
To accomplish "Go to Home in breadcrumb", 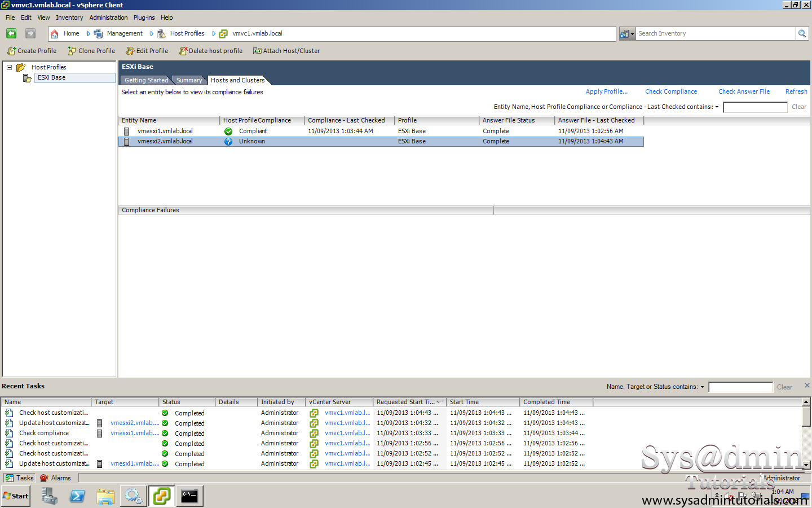I will pyautogui.click(x=71, y=33).
